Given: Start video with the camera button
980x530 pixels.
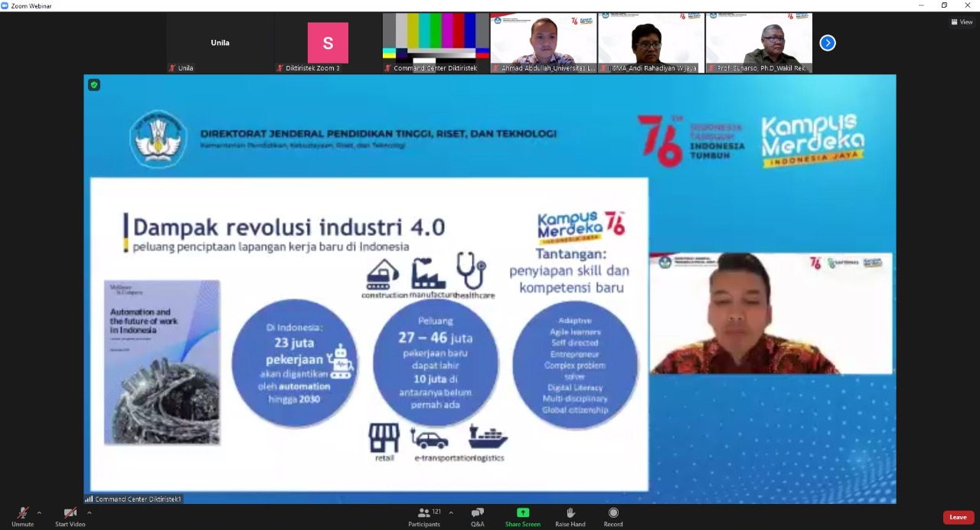Looking at the screenshot, I should click(x=70, y=513).
